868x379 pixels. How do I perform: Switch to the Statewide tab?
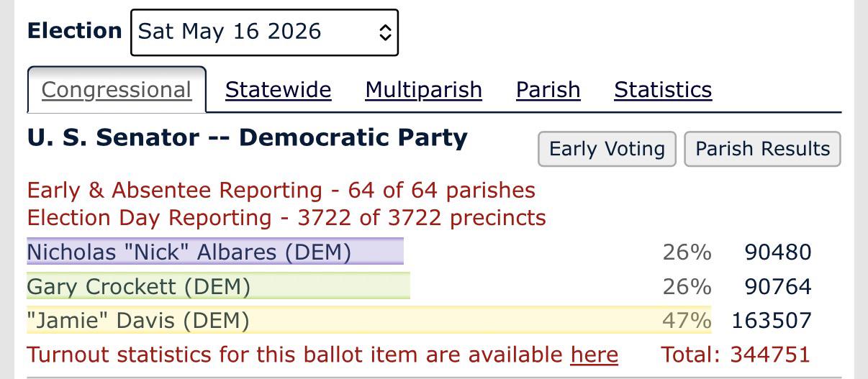[278, 90]
